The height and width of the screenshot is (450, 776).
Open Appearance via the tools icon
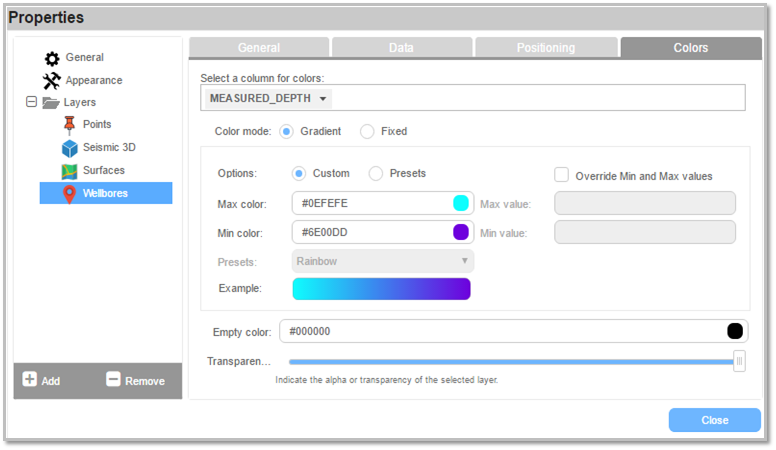pyautogui.click(x=51, y=81)
